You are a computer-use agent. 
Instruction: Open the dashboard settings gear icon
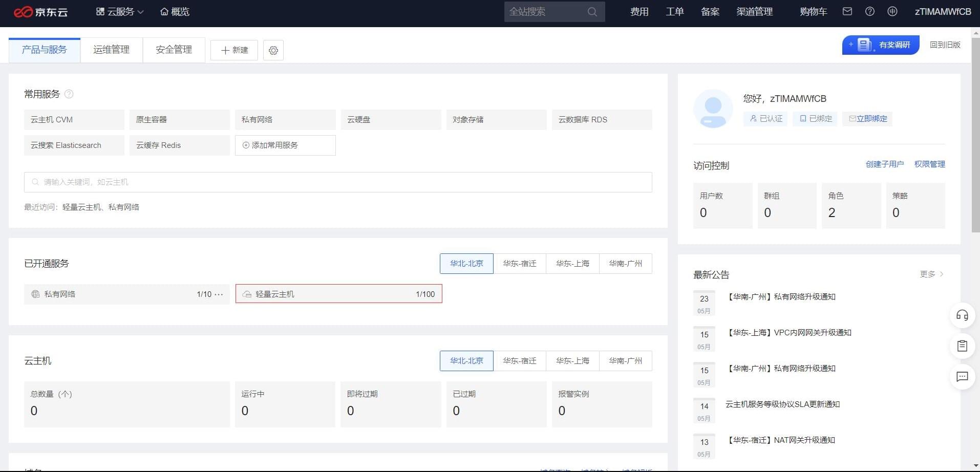pyautogui.click(x=273, y=50)
